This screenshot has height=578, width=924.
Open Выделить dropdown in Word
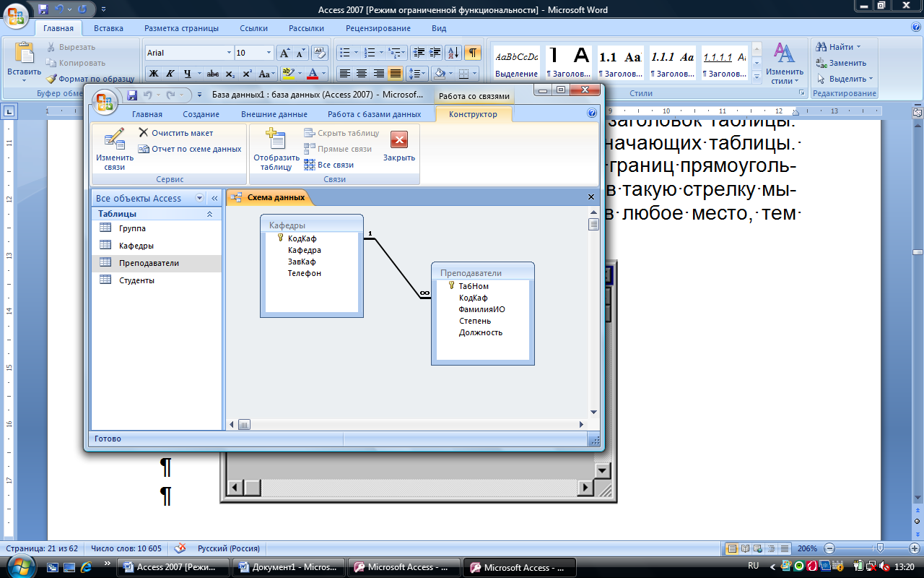click(x=845, y=79)
